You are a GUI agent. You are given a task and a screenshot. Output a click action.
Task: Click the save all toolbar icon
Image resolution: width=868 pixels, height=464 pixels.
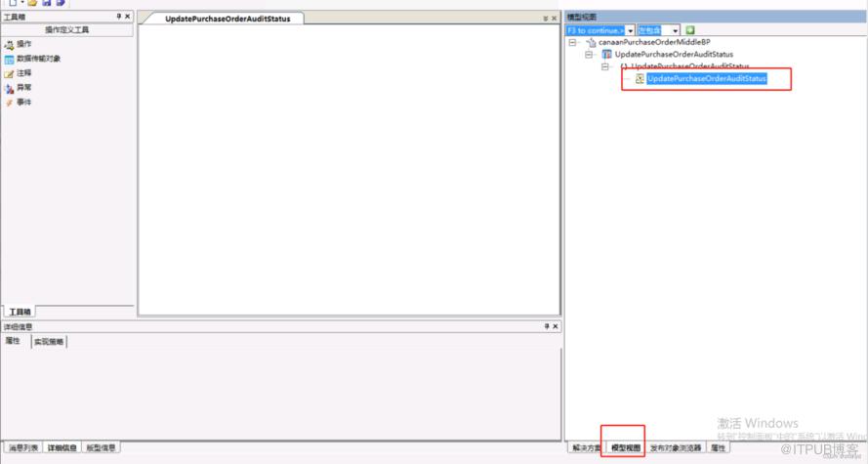click(x=61, y=3)
